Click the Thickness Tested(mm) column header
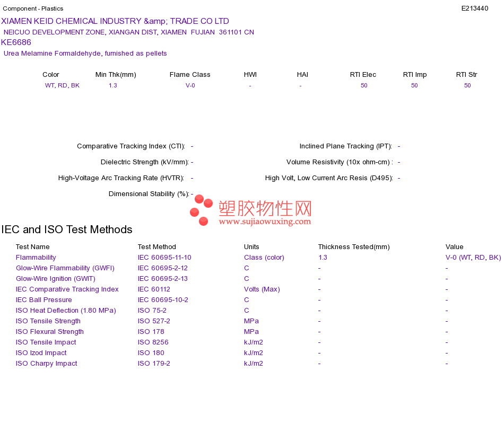This screenshot has width=504, height=424. [354, 247]
